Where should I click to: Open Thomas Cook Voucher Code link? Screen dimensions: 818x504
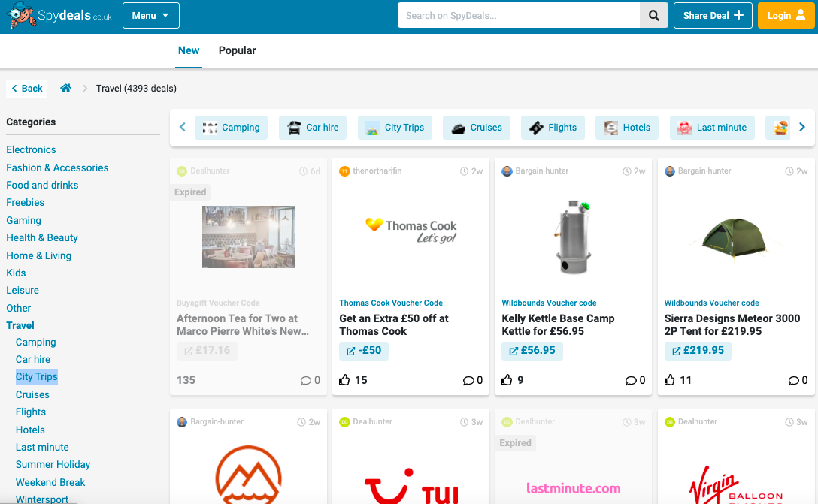pos(391,303)
